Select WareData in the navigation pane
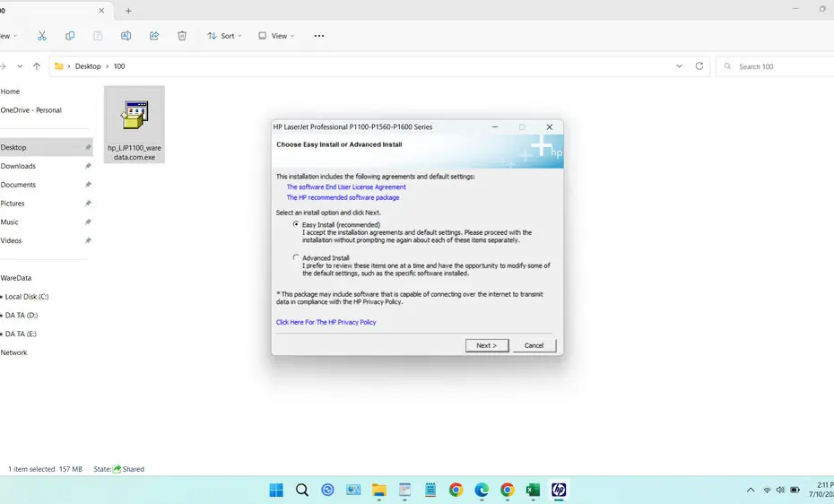834x504 pixels. click(x=16, y=278)
